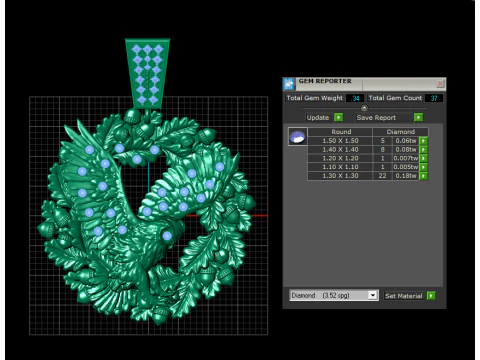Image resolution: width=480 pixels, height=360 pixels.
Task: Click the Total Gem Count value field
Action: click(434, 98)
